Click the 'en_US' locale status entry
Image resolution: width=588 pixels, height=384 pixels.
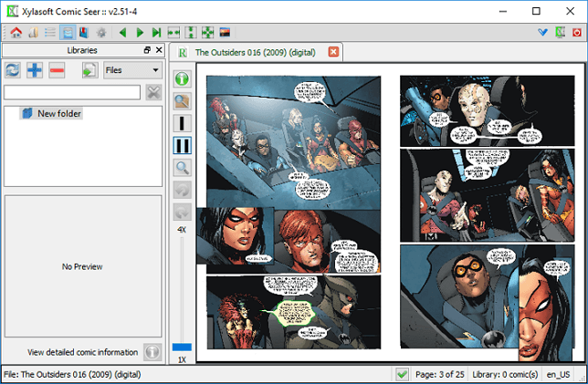[558, 374]
